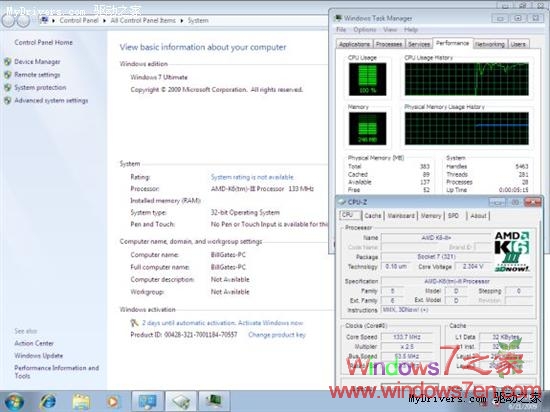Click the shield icon beside Device Manager
Viewport: 550px width, 412px height.
point(8,62)
